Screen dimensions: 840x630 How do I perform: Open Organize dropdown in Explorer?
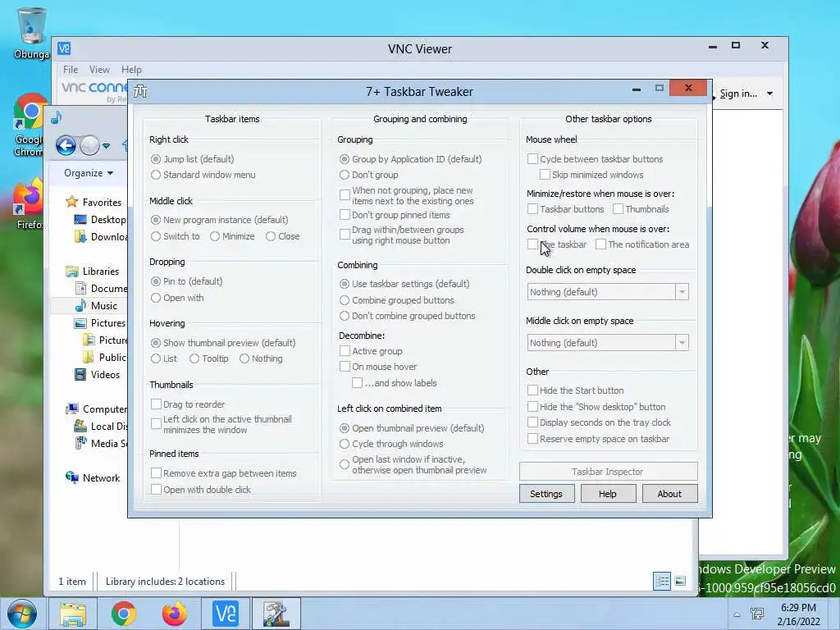pyautogui.click(x=89, y=173)
